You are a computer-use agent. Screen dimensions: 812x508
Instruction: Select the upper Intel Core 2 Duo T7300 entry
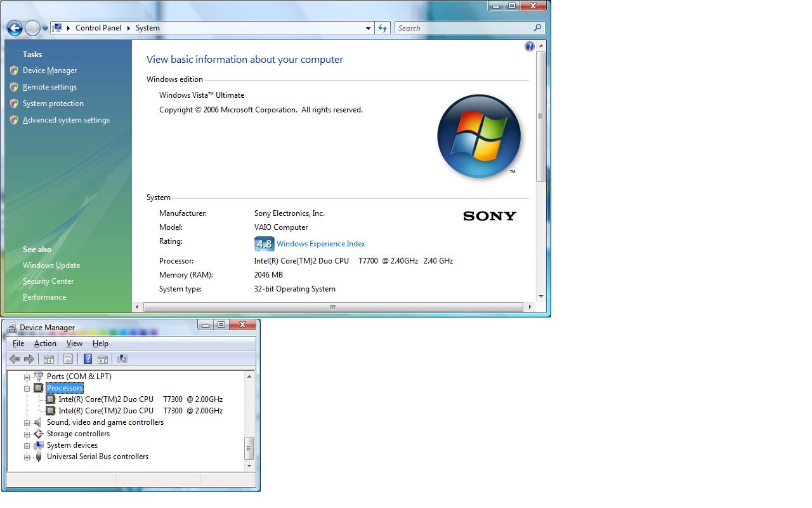pos(141,399)
